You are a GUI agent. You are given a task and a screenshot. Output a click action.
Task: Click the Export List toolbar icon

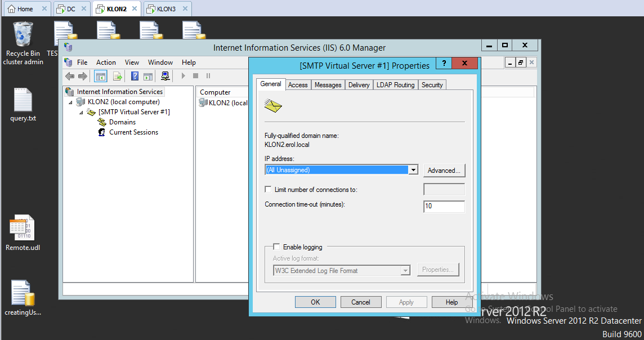point(118,76)
